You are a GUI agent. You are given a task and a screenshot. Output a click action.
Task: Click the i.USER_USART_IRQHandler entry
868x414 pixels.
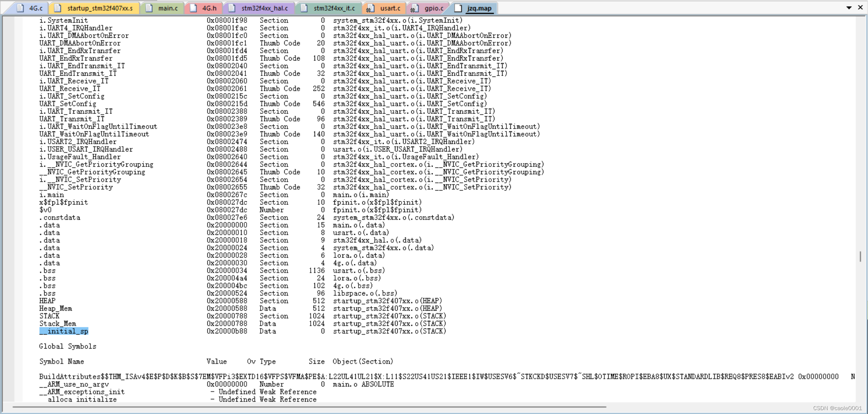pos(86,149)
